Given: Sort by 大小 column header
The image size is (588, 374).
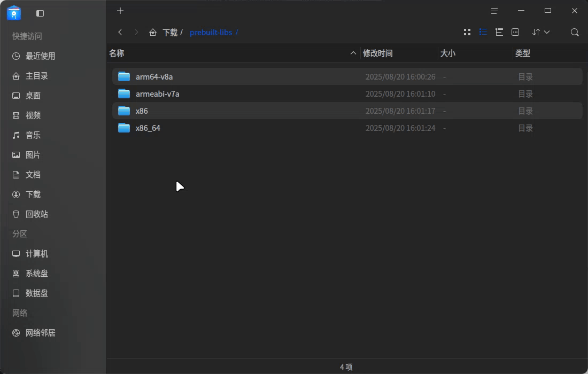Looking at the screenshot, I should coord(448,53).
